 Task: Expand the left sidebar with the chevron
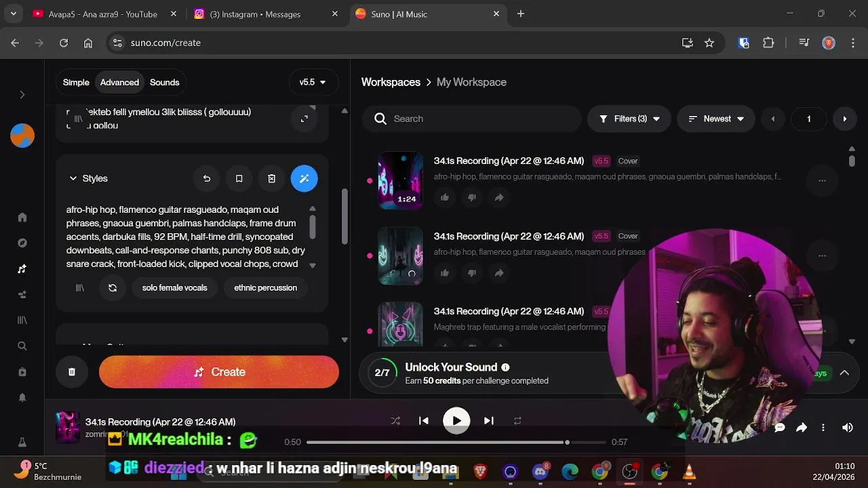[22, 94]
